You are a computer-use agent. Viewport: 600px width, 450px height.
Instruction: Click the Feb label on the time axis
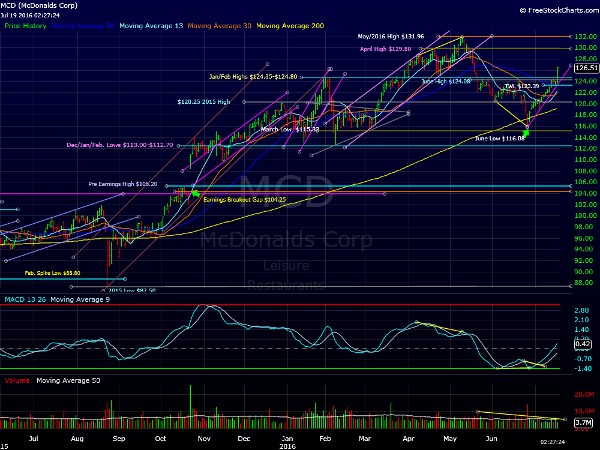325,439
